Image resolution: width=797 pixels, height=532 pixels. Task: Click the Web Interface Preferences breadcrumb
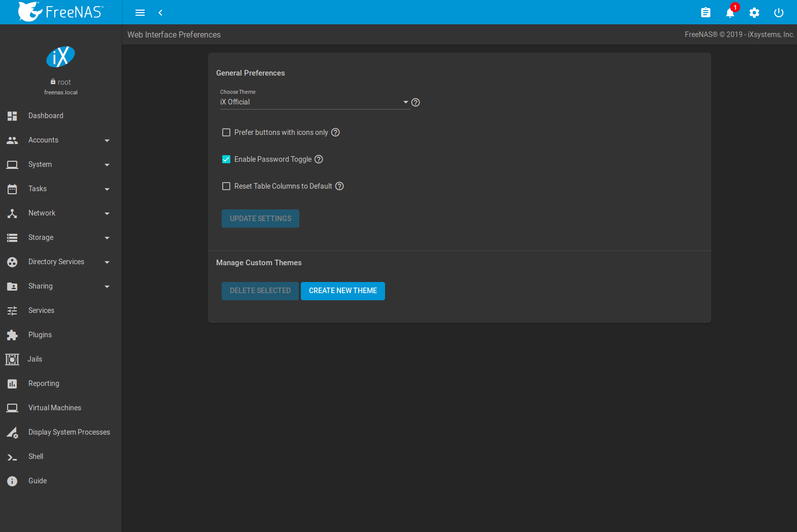coord(174,34)
